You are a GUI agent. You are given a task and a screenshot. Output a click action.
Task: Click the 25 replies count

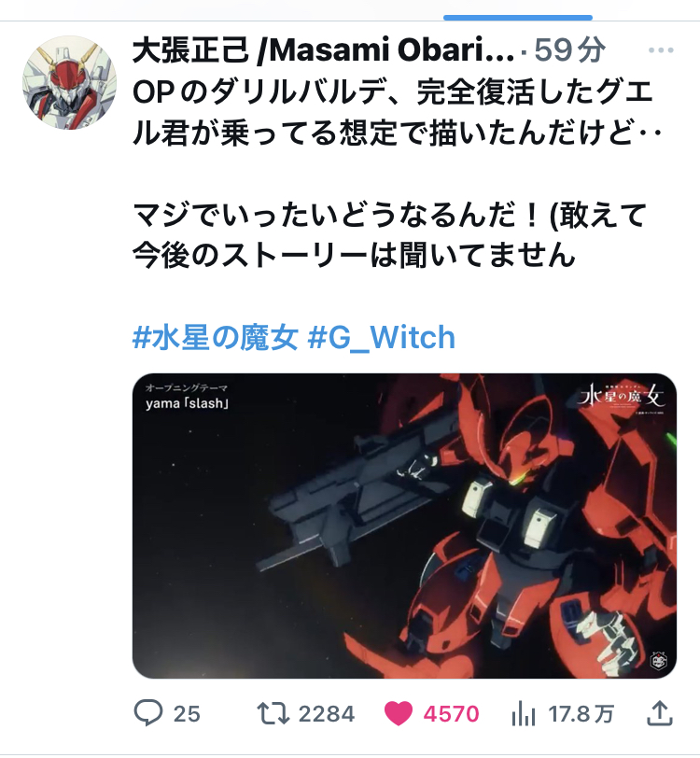[x=187, y=713]
